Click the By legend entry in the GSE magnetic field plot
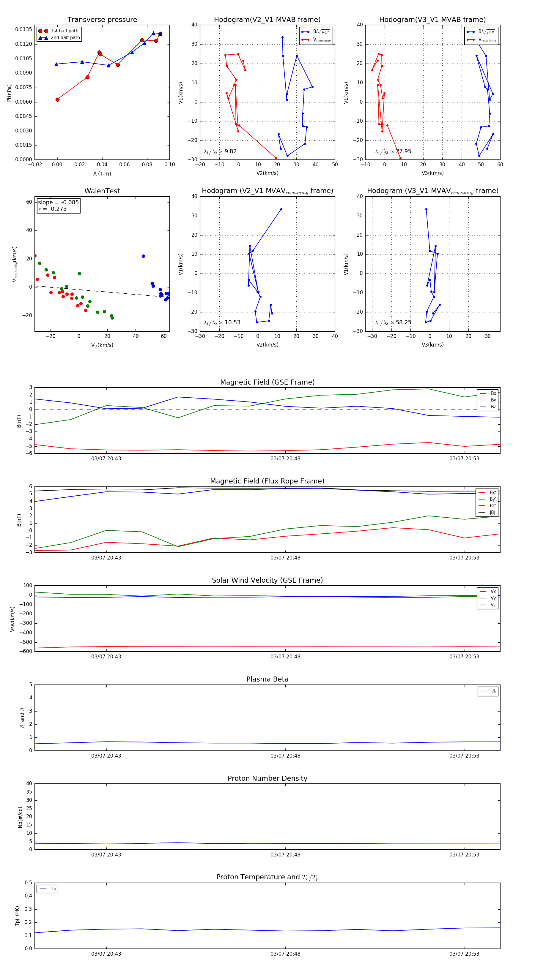The image size is (535, 980). 488,400
